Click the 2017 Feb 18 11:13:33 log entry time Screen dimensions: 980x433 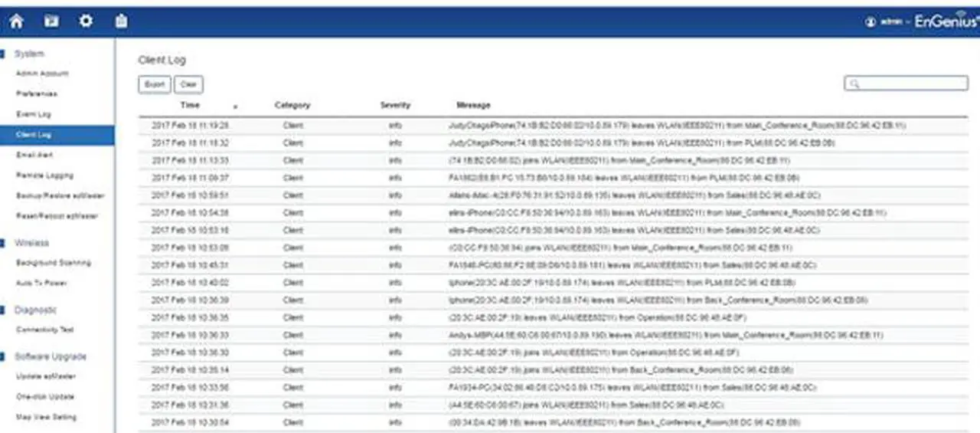tap(190, 160)
